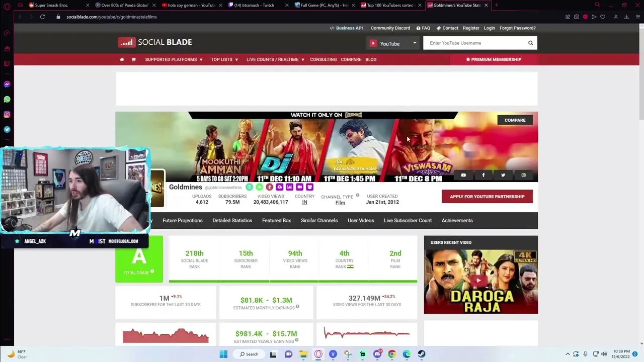
Task: Click the red badge next to Goldmines name
Action: [x=269, y=187]
